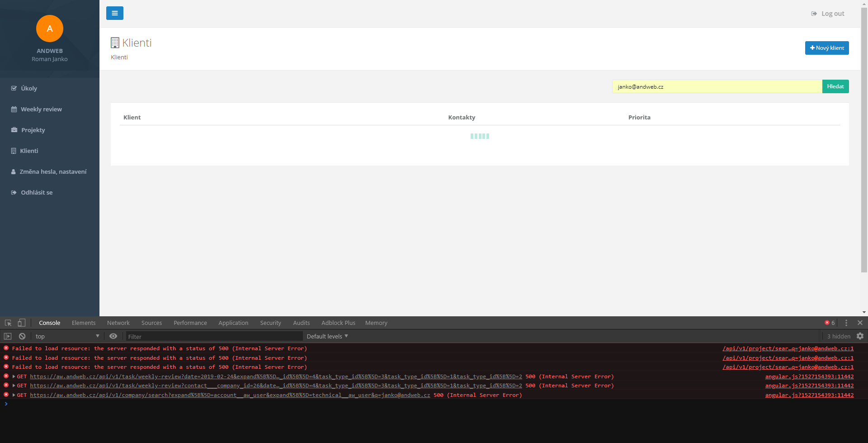Activate DevTools inspect element picker icon
This screenshot has height=443, width=868.
8,323
